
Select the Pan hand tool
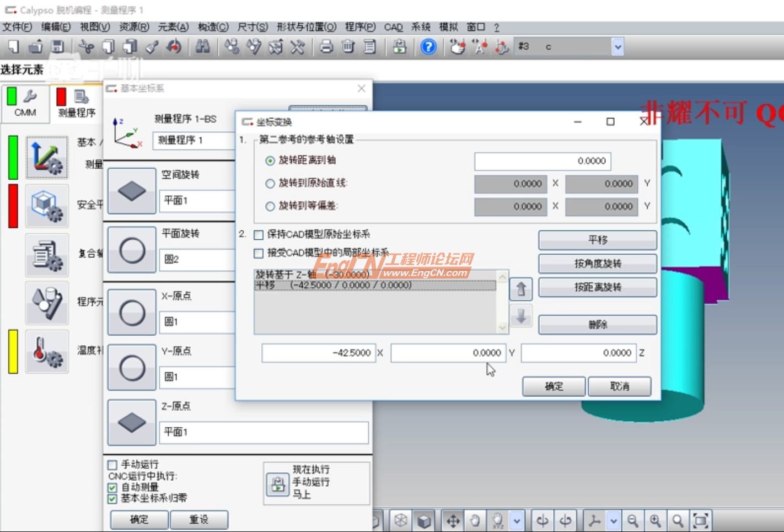coord(476,520)
